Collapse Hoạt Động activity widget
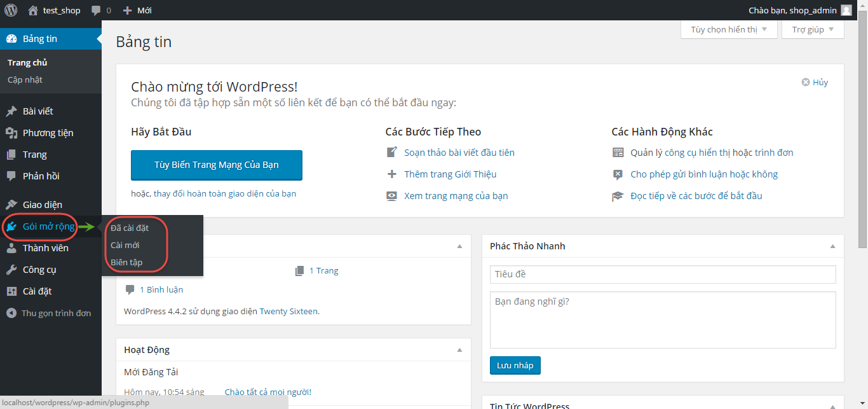 [459, 350]
